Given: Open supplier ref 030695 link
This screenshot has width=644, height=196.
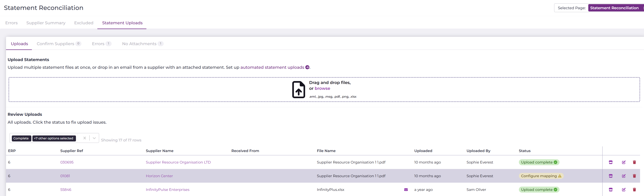Looking at the screenshot, I should coord(67,162).
